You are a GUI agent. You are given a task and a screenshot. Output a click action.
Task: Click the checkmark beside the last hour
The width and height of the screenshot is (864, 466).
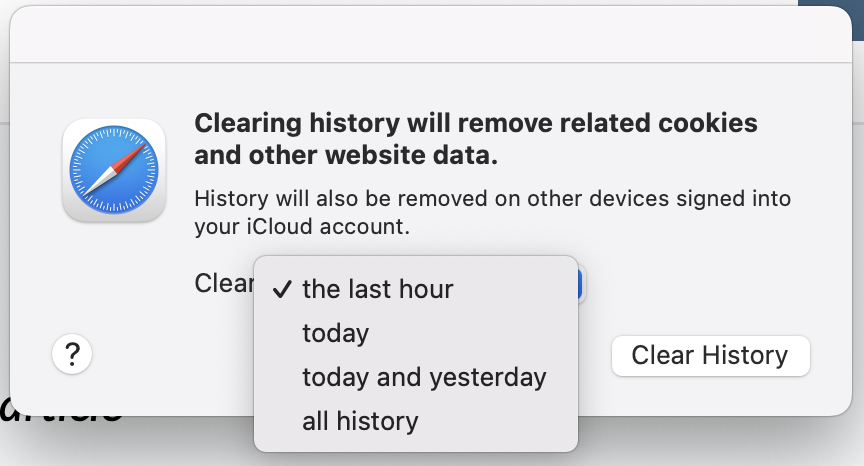(x=282, y=289)
